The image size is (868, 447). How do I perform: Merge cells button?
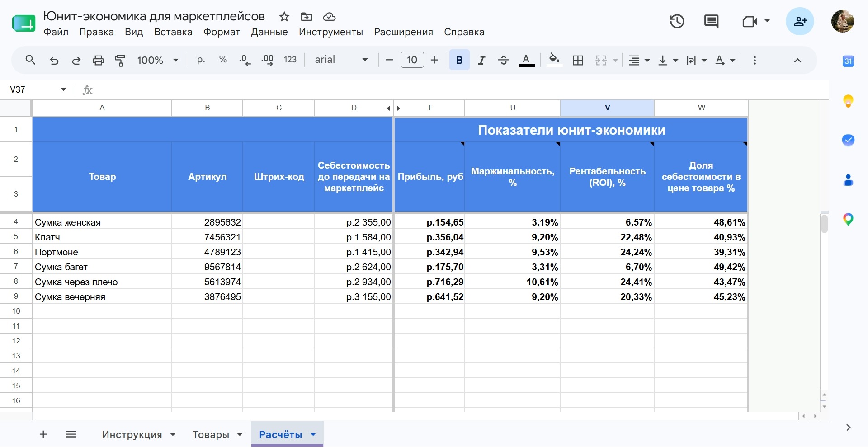coord(601,60)
